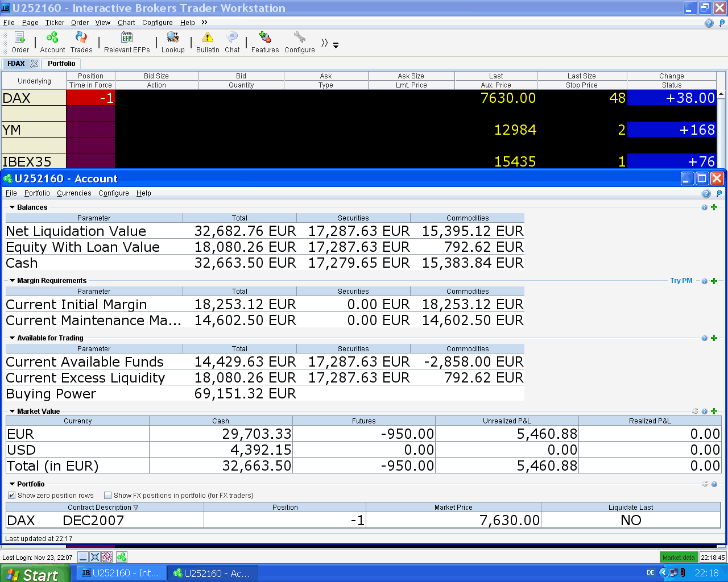728x582 pixels.
Task: Enable Show FX positions in portfolio
Action: pos(108,496)
